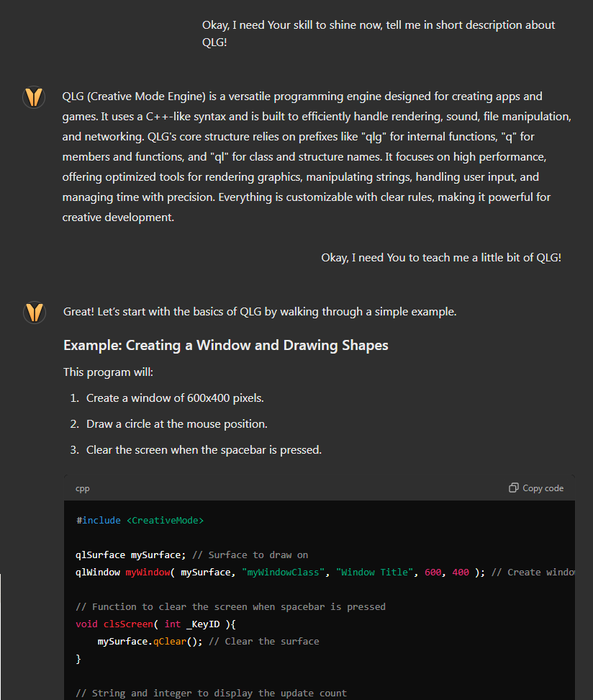
Task: Click the "Example: Creating a Window and Drawing Shapes" heading
Action: point(225,345)
